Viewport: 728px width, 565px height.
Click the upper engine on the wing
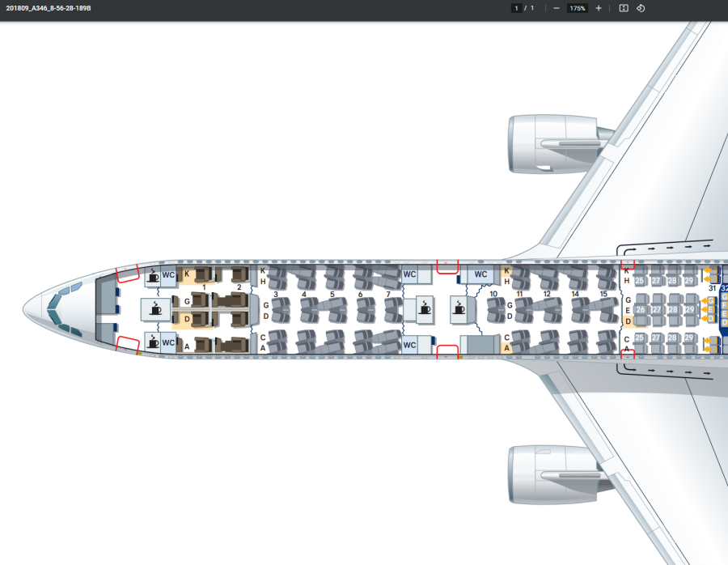point(558,143)
